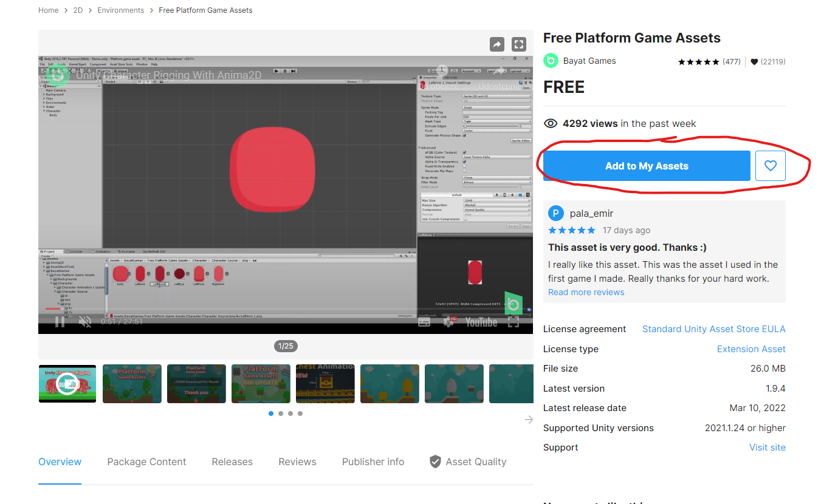
Task: Click the 17 days ago review date
Action: click(x=627, y=230)
